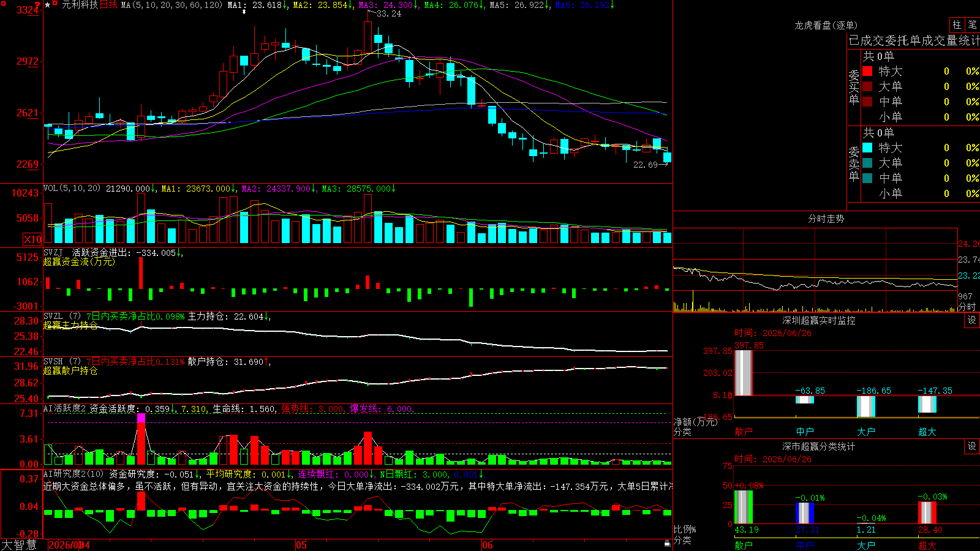
Task: Switch to 笔 tick view in 龙虎看盘
Action: pyautogui.click(x=973, y=24)
